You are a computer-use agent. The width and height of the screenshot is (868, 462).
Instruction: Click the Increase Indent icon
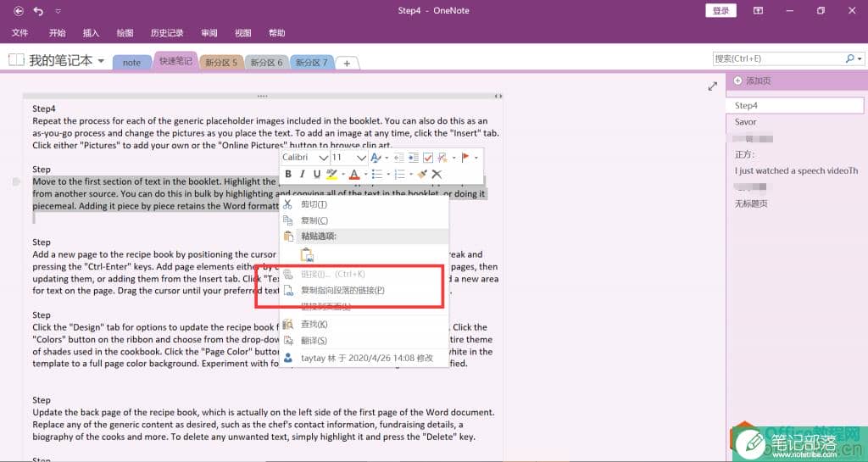[414, 158]
